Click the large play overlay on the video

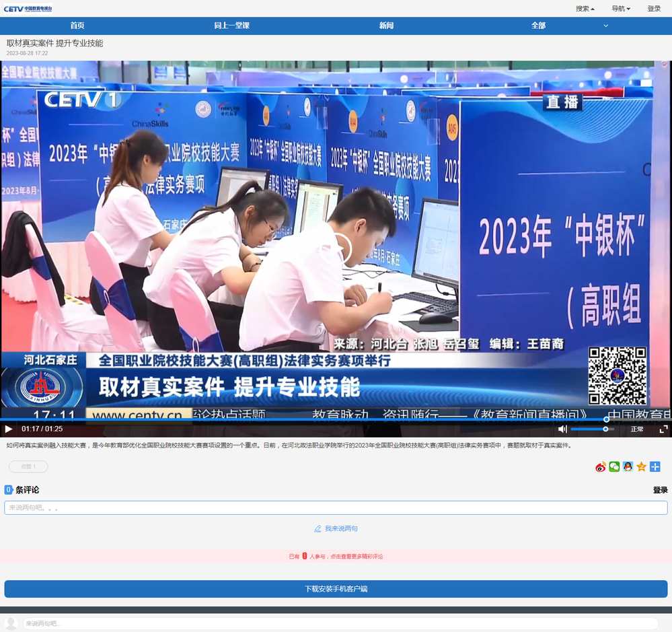pos(336,250)
